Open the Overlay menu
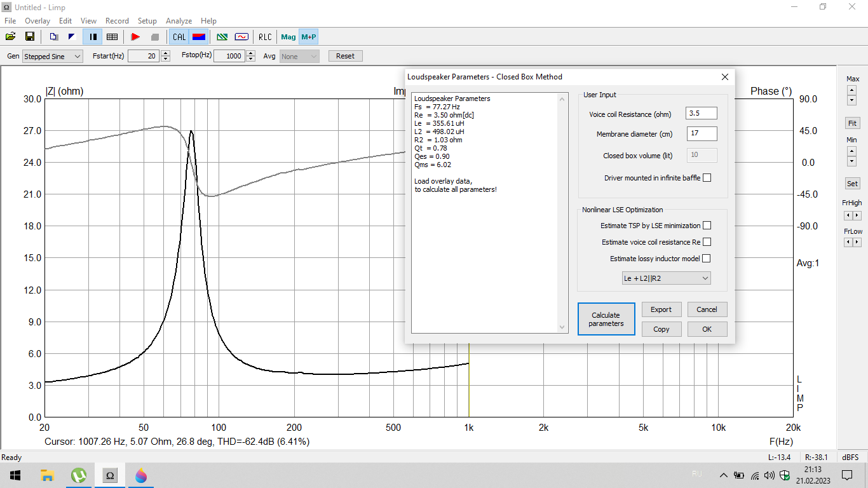Image resolution: width=868 pixels, height=488 pixels. 37,21
